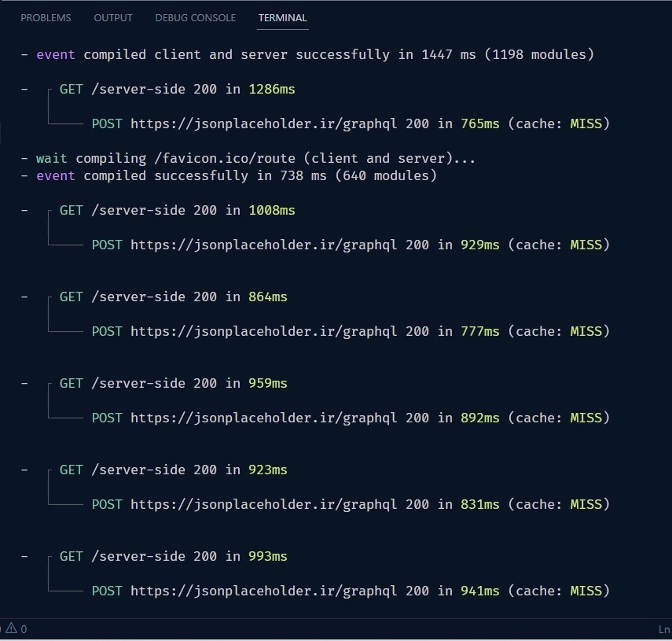
Task: Select the 864ms duration in the third GET request
Action: tap(267, 297)
